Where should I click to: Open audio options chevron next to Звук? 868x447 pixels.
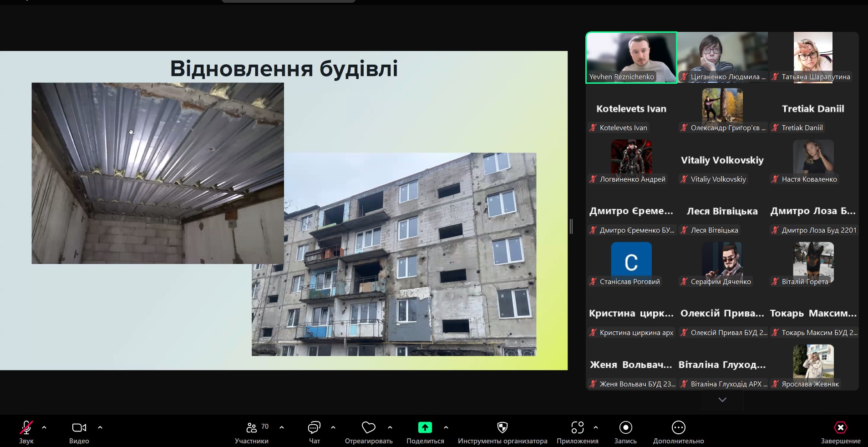(44, 427)
